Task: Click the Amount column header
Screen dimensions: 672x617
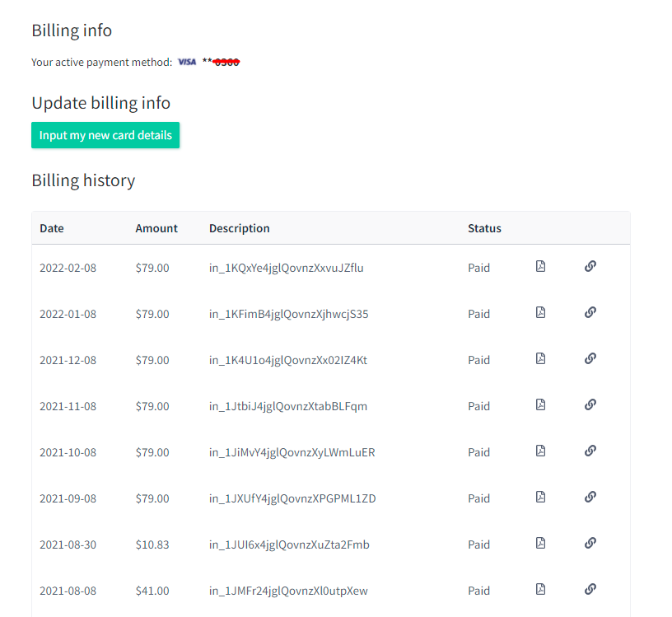Action: pyautogui.click(x=156, y=228)
